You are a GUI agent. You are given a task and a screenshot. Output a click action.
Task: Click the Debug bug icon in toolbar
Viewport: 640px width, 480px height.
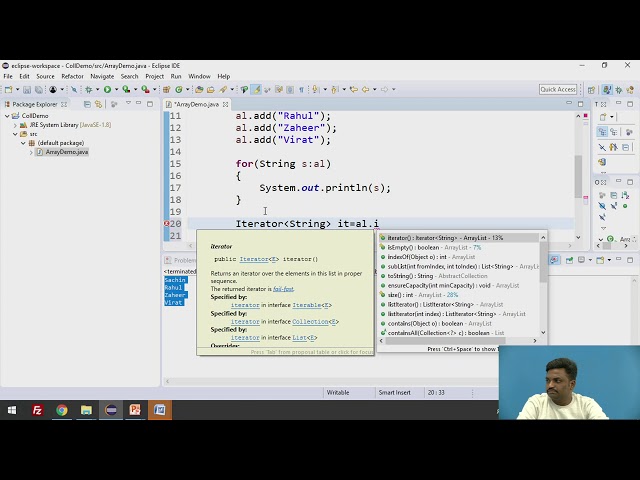[89, 89]
